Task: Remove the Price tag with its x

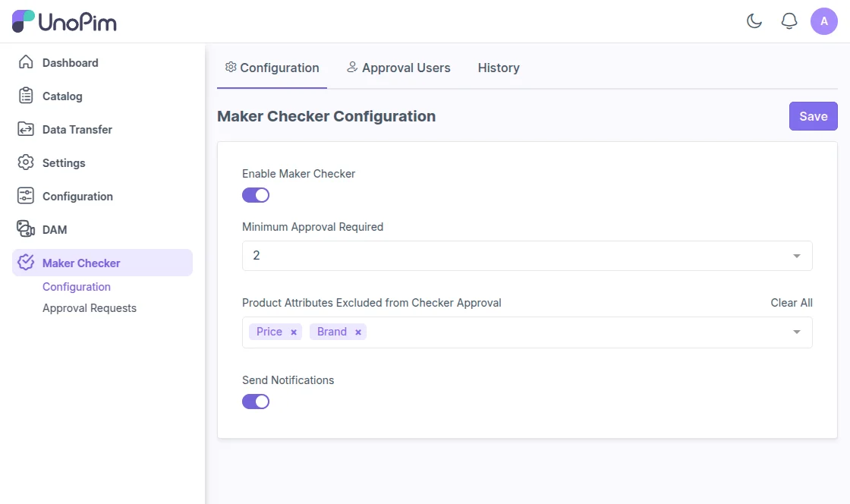Action: click(x=293, y=332)
